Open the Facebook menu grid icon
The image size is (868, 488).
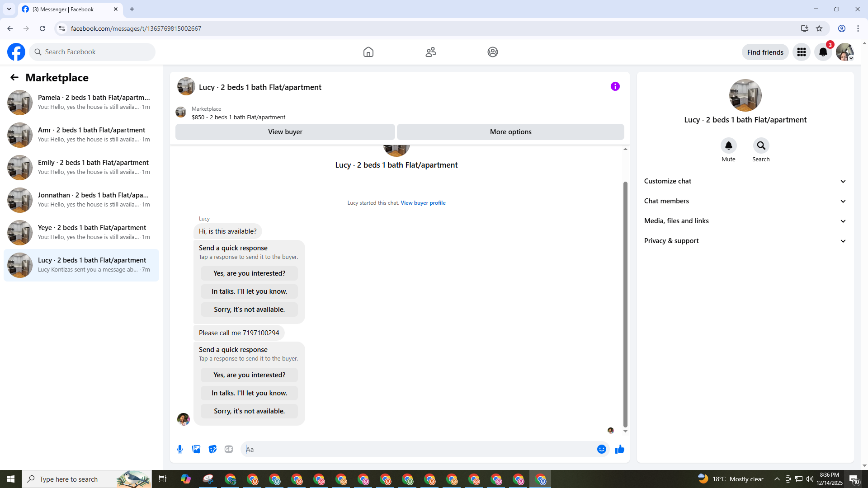801,52
